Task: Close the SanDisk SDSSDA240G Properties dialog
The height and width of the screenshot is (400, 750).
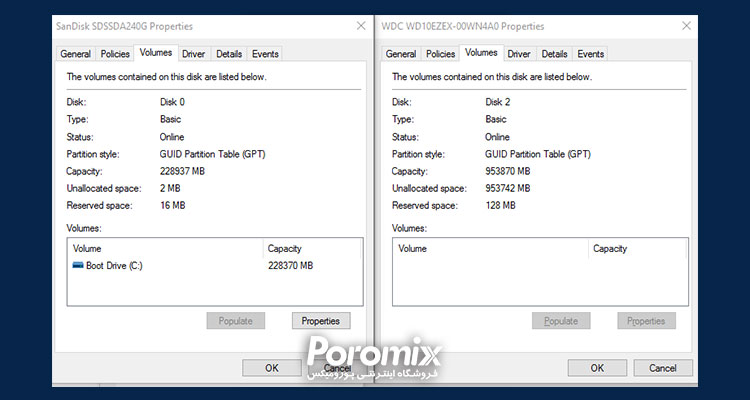Action: tap(360, 25)
